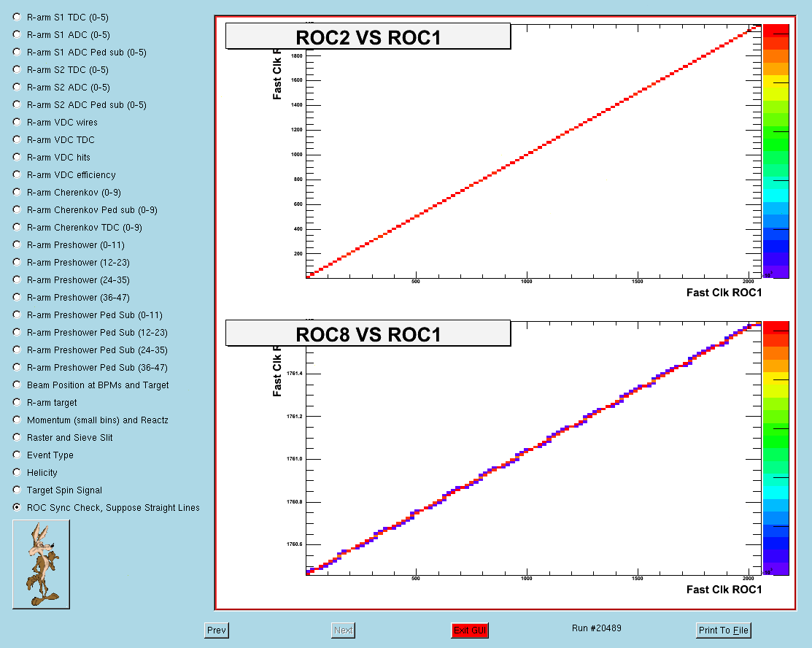Viewport: 812px width, 648px height.
Task: Select Beam Position at BPMs and Target
Action: (x=17, y=385)
